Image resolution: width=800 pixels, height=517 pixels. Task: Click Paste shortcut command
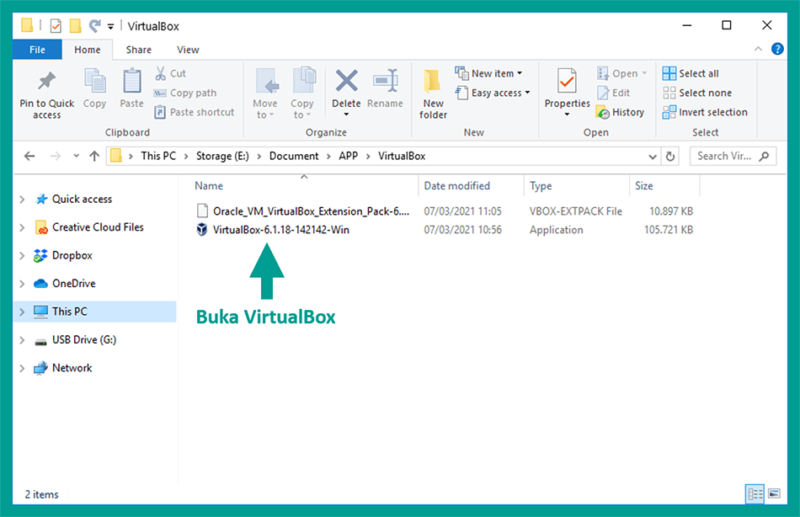[x=194, y=112]
